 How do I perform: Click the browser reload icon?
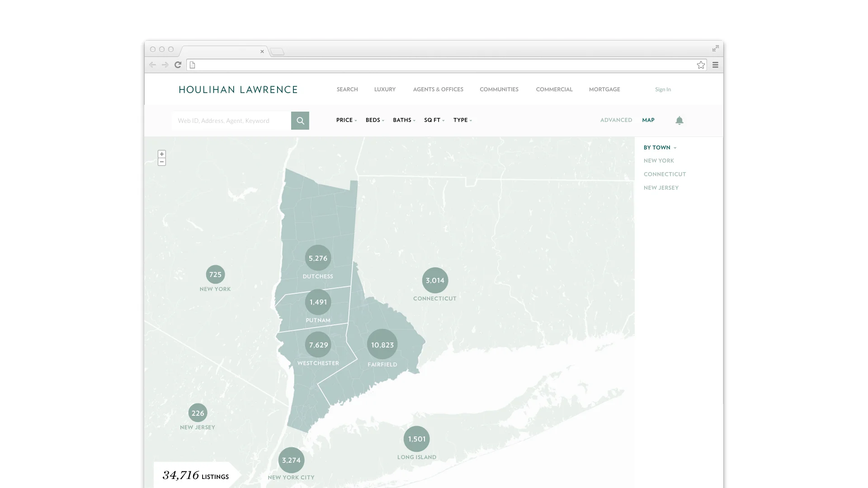178,65
